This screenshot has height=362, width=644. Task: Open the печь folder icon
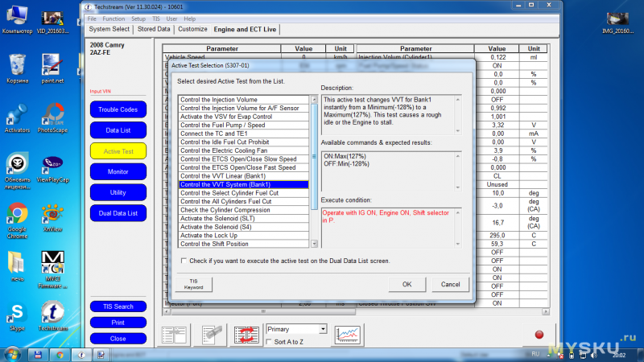click(17, 267)
